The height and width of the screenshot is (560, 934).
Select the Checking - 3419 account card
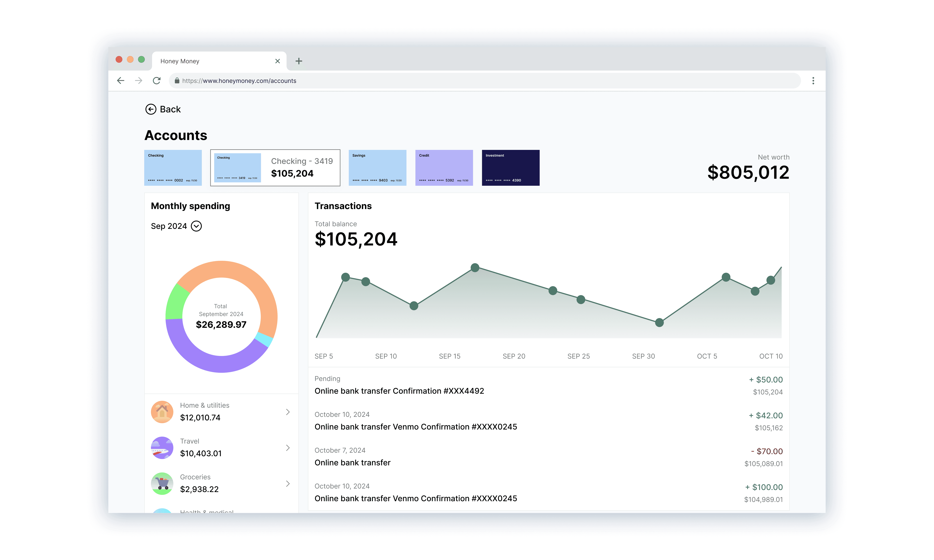(x=275, y=168)
